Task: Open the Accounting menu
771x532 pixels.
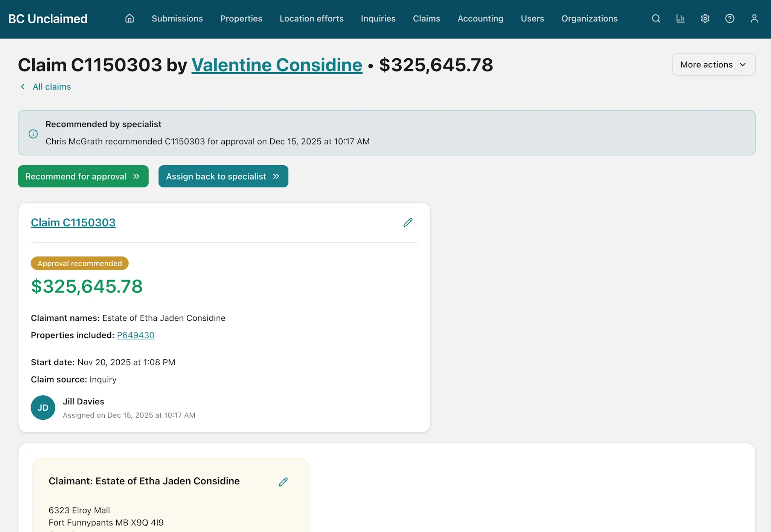Action: point(480,18)
